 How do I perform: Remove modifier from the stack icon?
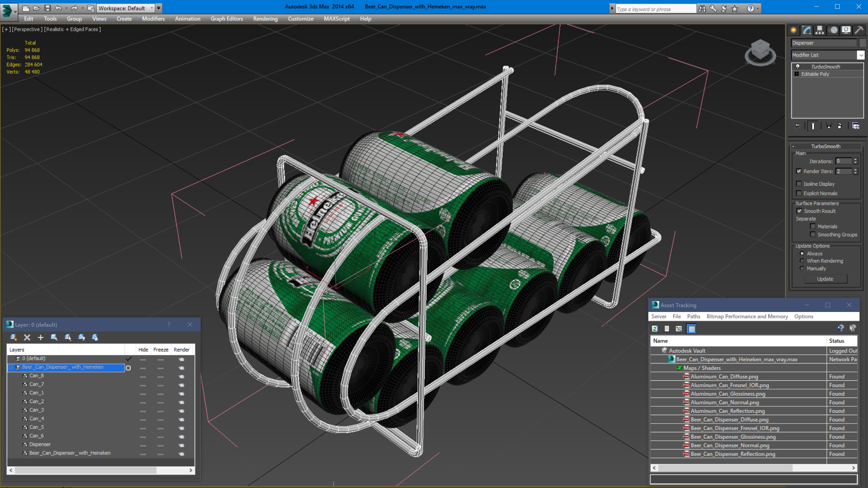click(x=840, y=126)
